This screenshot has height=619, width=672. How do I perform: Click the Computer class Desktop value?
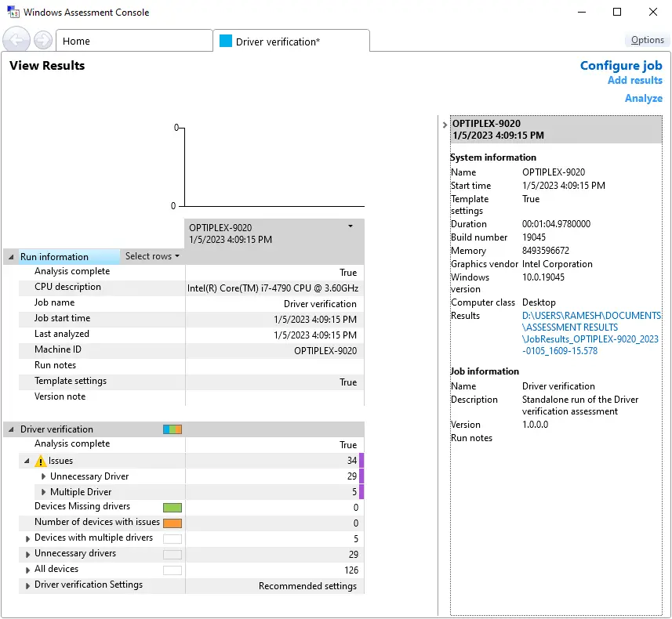coord(539,302)
